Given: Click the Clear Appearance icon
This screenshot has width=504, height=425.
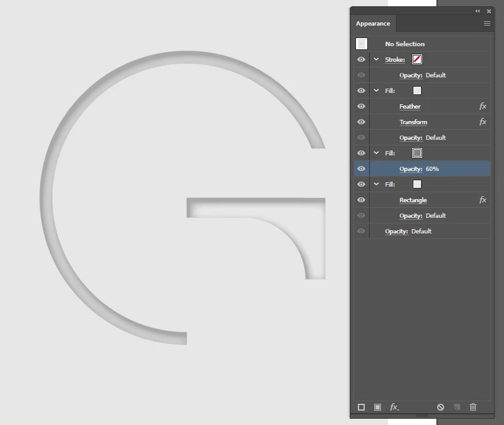Looking at the screenshot, I should 440,408.
